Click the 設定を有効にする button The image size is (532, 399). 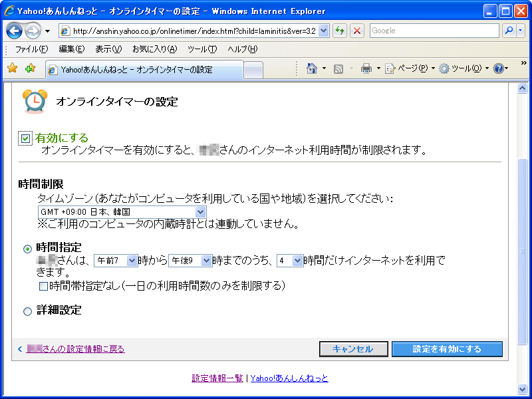pyautogui.click(x=447, y=348)
